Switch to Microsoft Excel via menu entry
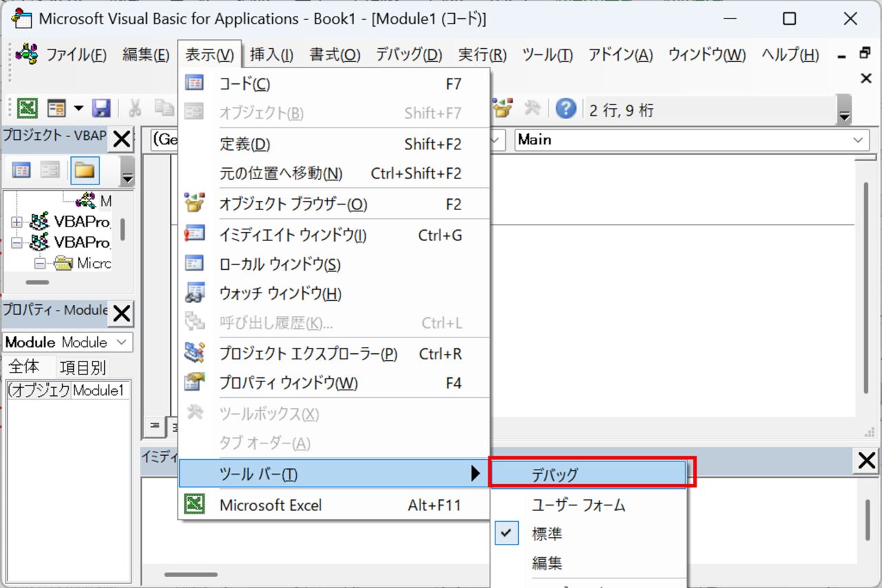The width and height of the screenshot is (882, 588). pos(334,505)
